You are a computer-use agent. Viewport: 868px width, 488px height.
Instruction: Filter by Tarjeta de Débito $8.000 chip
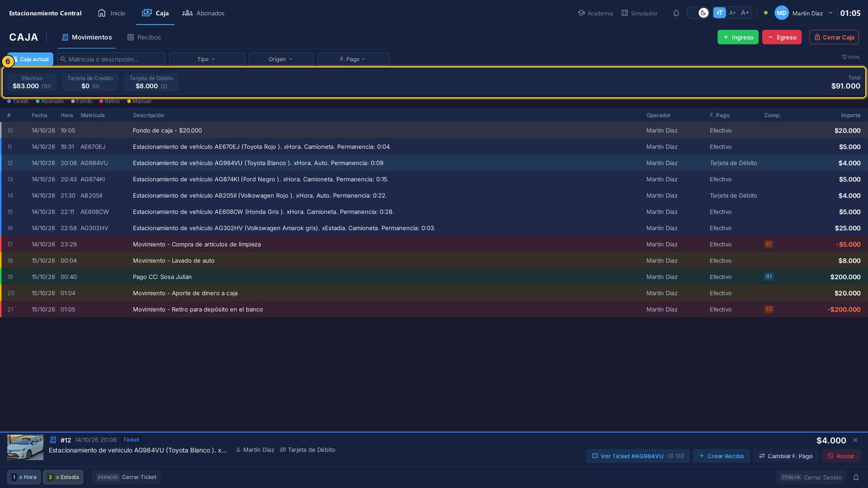(151, 82)
